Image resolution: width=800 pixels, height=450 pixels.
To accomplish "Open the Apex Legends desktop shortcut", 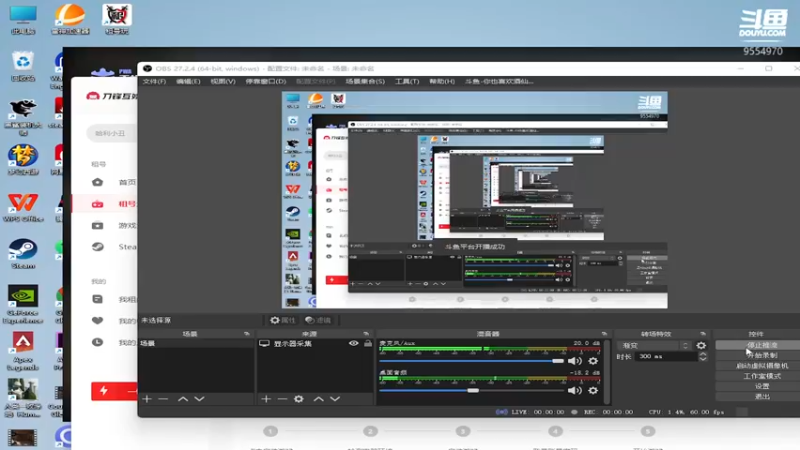I will (x=23, y=351).
